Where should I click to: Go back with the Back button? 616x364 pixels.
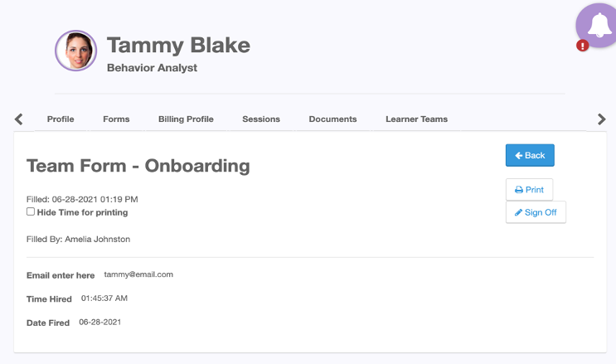530,155
